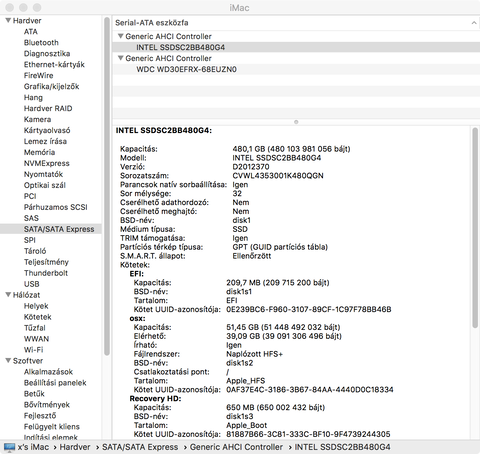This screenshot has width=480, height=454.
Task: Click the INTEL SSDSC2BB480G4 details heading
Action: [164, 130]
